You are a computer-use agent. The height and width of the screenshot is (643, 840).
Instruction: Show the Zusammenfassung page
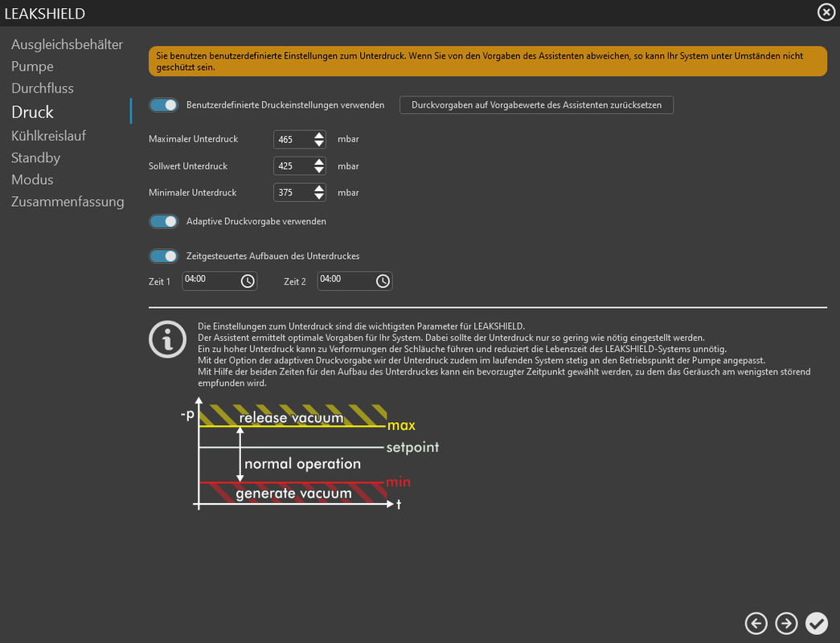[x=68, y=202]
